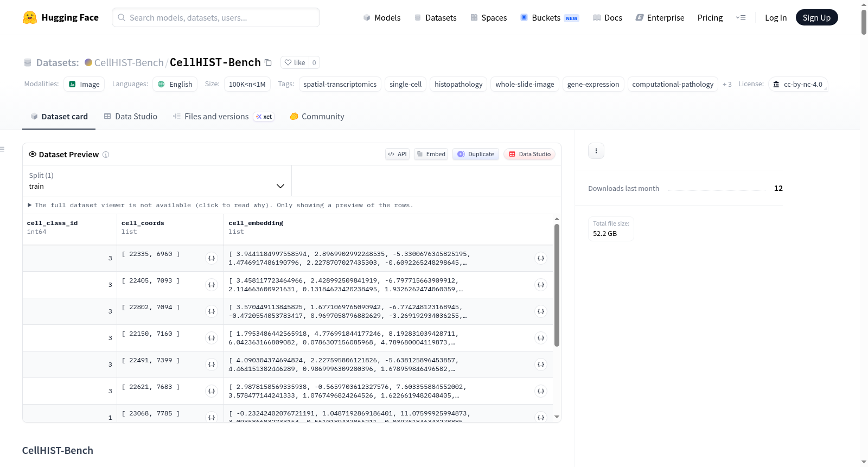Open the three-dot options menu in sidebar
The image size is (868, 467).
point(596,151)
